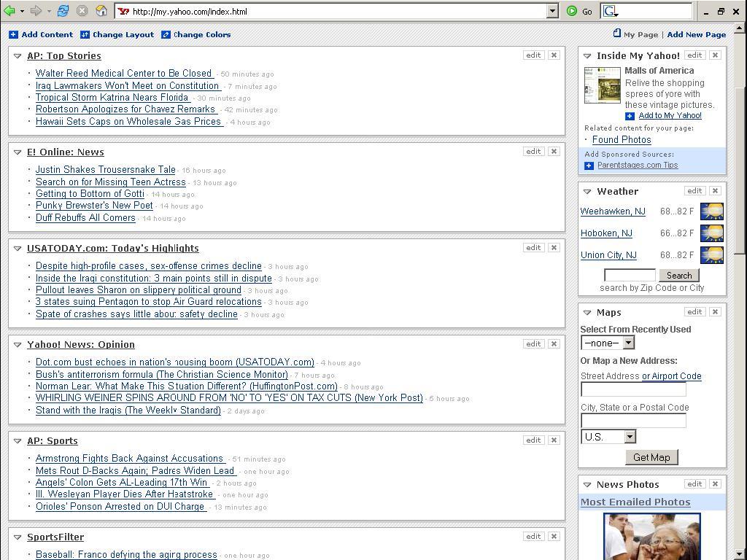747x560 pixels.
Task: Click the Get Map button
Action: (x=651, y=458)
